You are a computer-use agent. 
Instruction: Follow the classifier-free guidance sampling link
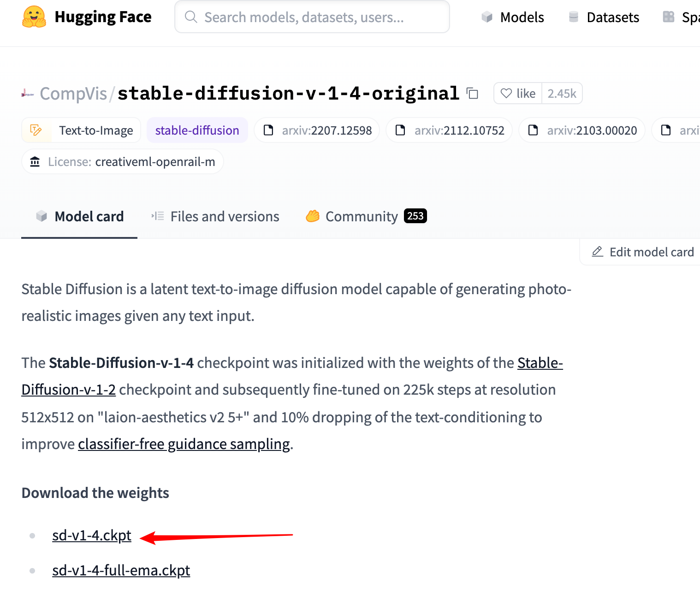(x=184, y=444)
